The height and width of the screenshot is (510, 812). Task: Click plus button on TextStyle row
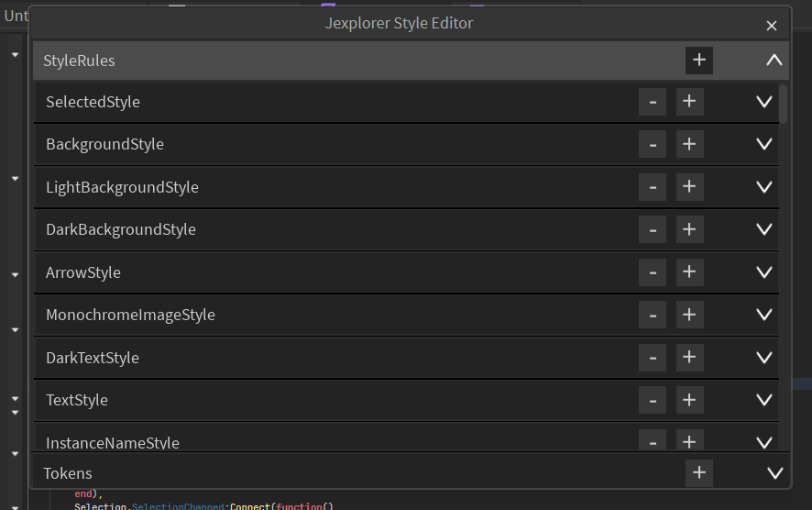pyautogui.click(x=689, y=400)
